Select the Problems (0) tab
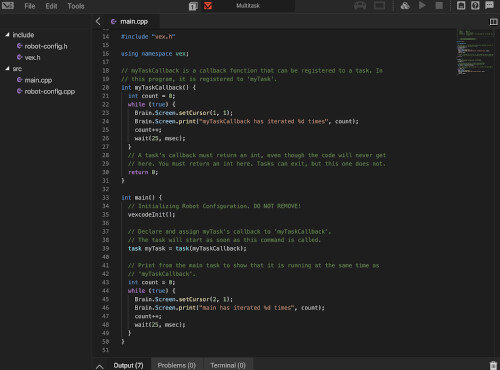500x370 pixels. coord(177,365)
